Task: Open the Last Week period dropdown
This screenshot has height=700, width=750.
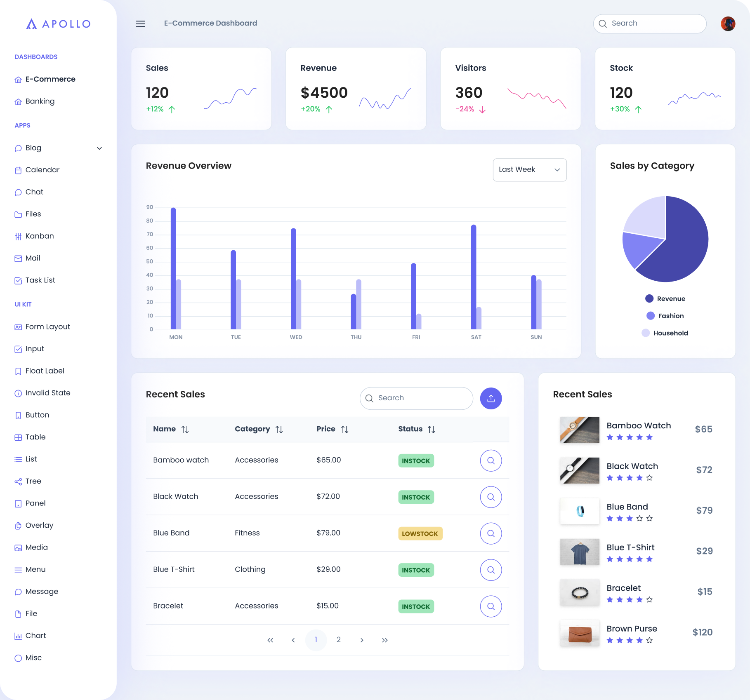Action: (530, 170)
